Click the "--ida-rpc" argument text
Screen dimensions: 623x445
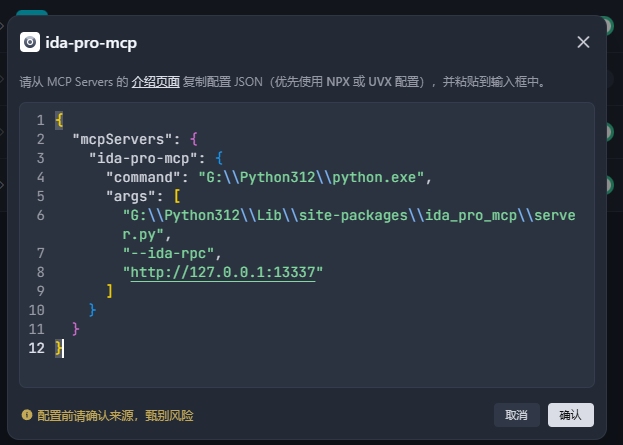click(168, 253)
